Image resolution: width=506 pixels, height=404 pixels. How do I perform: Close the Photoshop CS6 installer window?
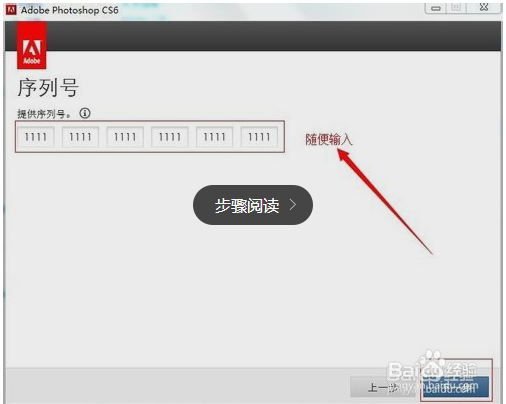pos(484,7)
